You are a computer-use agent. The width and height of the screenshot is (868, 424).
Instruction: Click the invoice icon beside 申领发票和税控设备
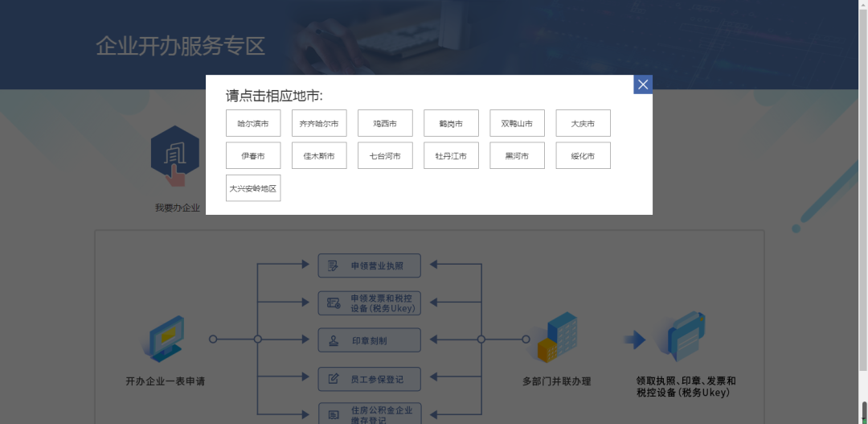[334, 303]
